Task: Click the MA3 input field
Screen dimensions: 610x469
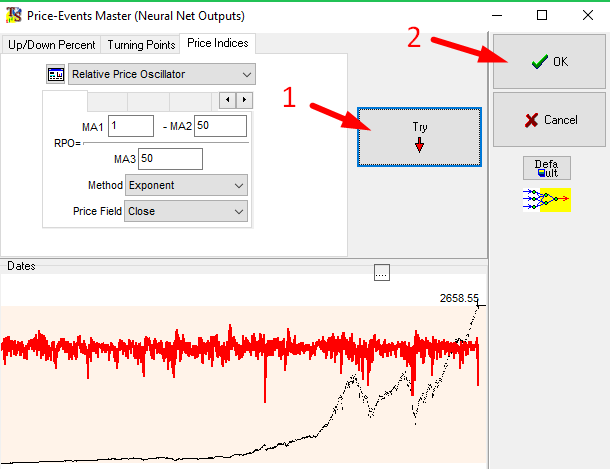Action: 170,159
